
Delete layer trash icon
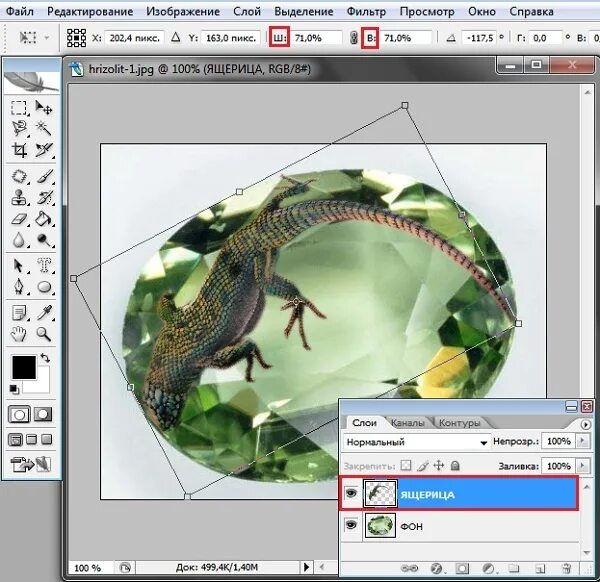click(x=567, y=568)
